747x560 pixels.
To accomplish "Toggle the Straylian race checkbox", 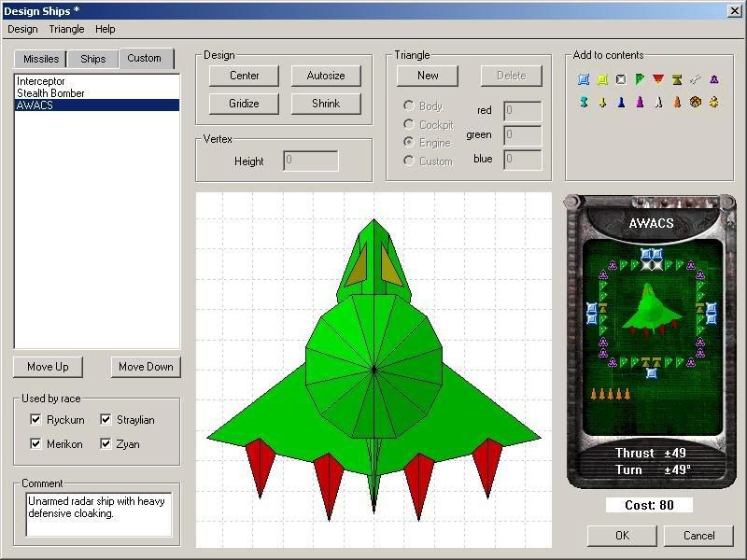I will tap(106, 419).
